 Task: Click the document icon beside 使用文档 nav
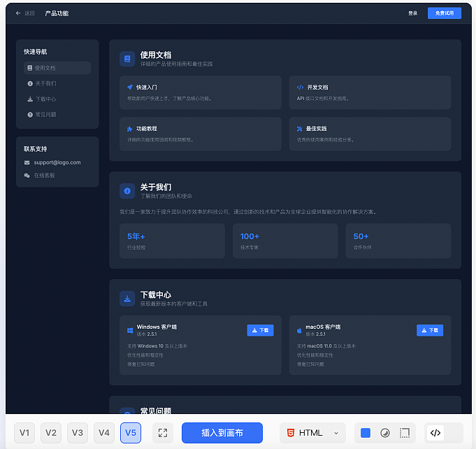tap(30, 68)
